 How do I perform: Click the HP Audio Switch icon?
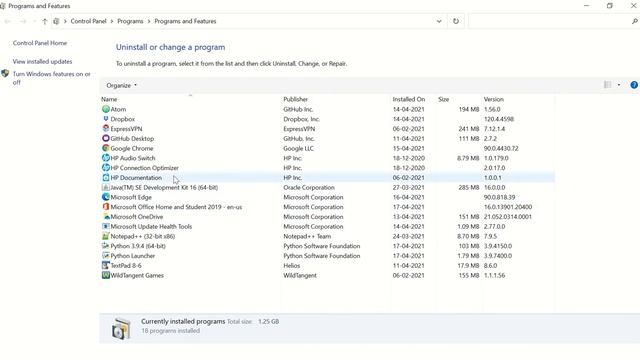click(x=106, y=158)
